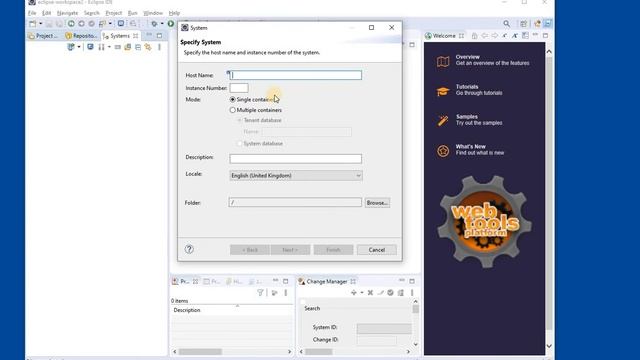Image resolution: width=640 pixels, height=360 pixels.
Task: Click the '0 items' text in Problems view
Action: pos(180,301)
